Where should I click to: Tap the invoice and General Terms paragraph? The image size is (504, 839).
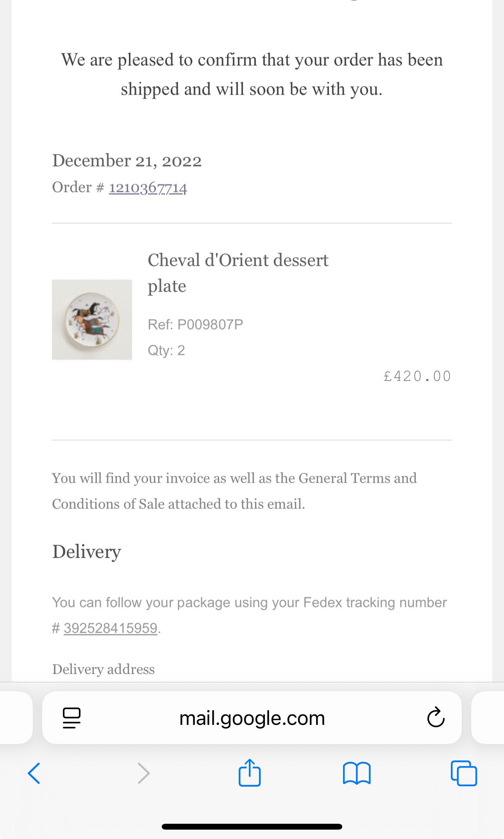point(234,491)
